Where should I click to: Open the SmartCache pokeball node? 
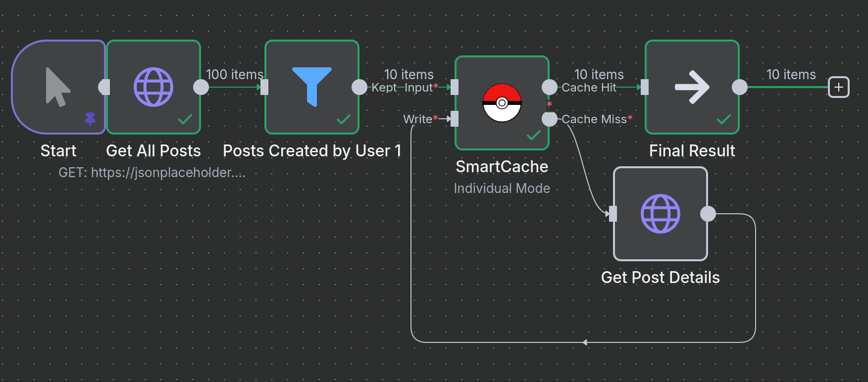pos(502,103)
